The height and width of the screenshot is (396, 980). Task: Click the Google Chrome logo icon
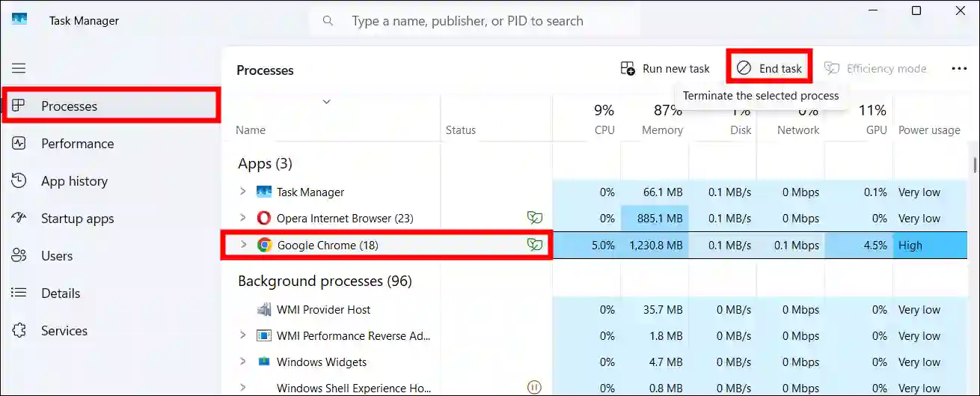pyautogui.click(x=264, y=245)
